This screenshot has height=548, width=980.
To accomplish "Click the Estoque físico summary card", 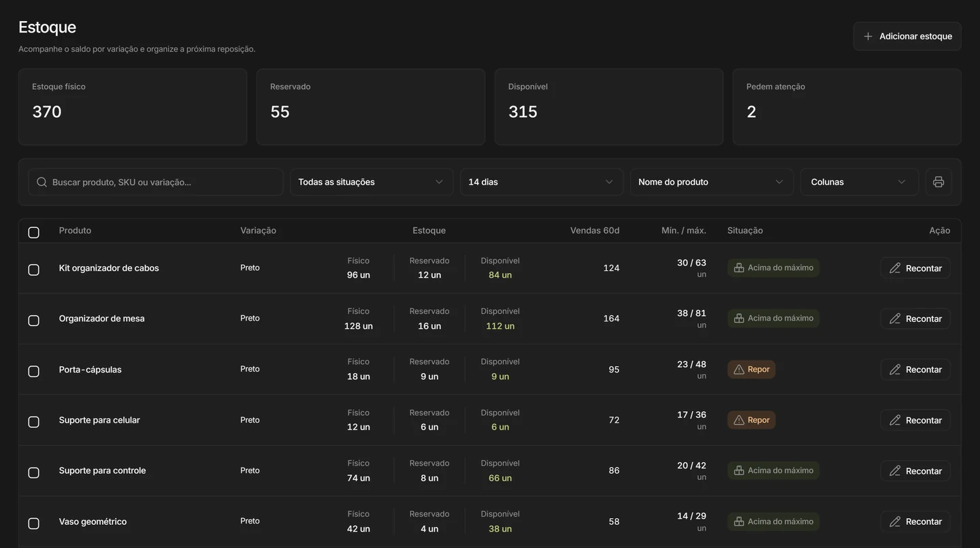I will click(133, 107).
